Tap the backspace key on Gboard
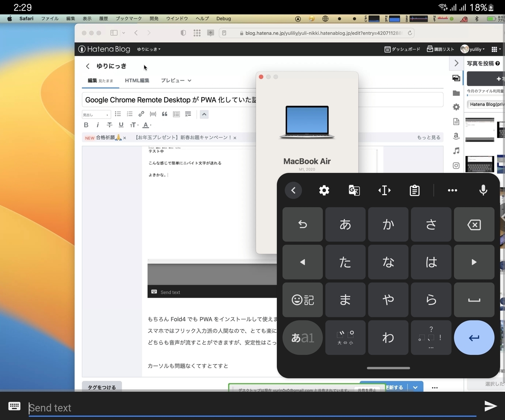The image size is (505, 420). pyautogui.click(x=474, y=225)
